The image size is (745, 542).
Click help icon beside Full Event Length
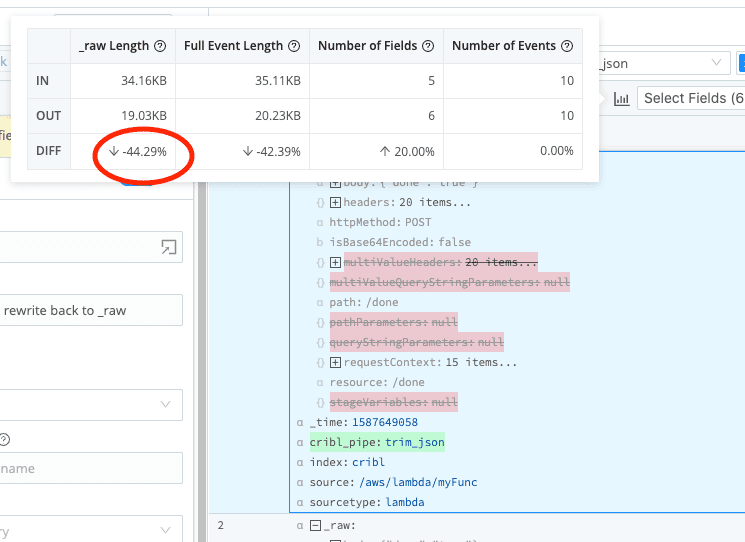pyautogui.click(x=294, y=46)
